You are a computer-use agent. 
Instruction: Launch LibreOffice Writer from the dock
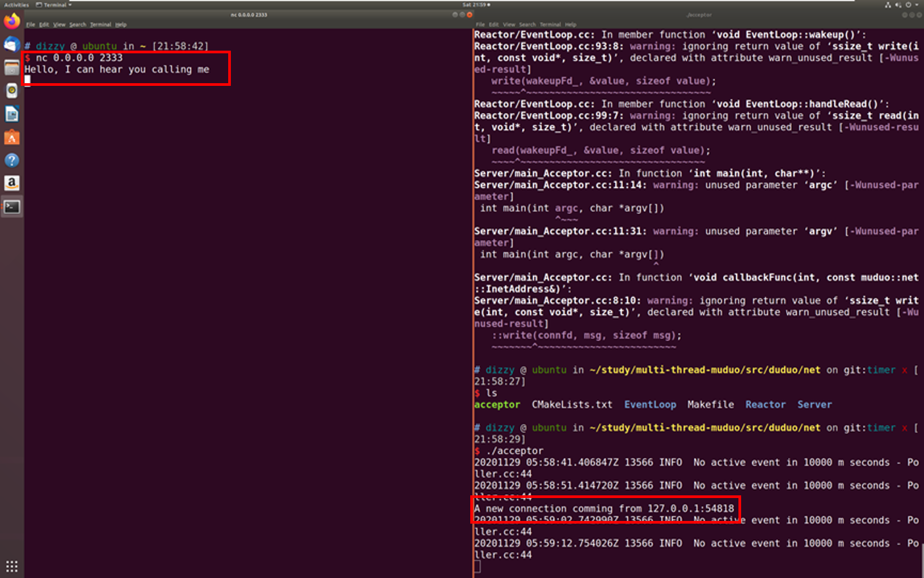(12, 114)
